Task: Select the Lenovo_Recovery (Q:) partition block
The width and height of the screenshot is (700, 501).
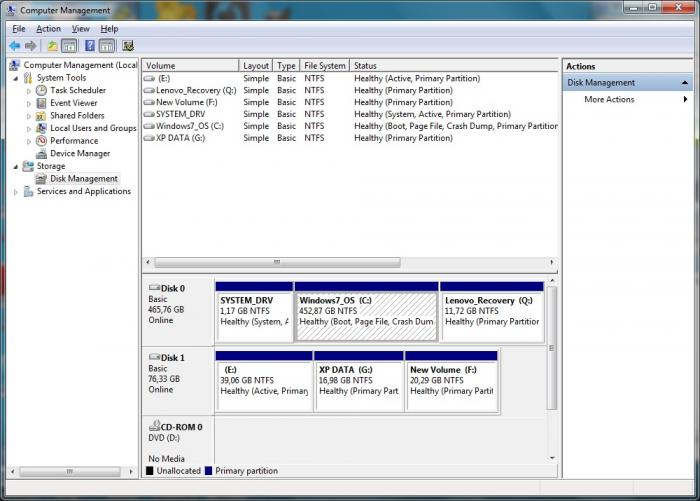Action: tap(492, 312)
